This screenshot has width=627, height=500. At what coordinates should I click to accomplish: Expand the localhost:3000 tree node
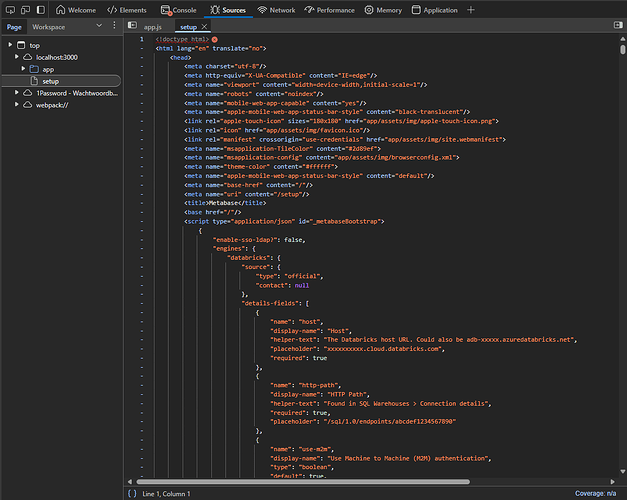click(x=16, y=57)
